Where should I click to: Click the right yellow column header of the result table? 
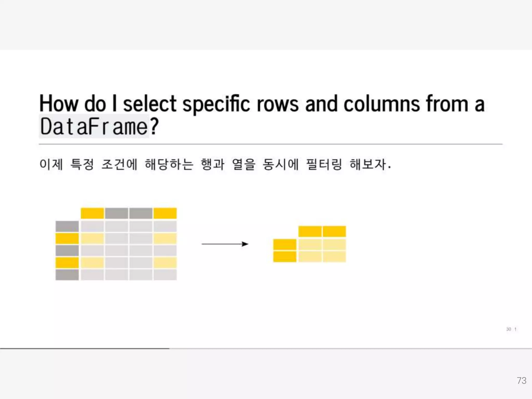[334, 231]
